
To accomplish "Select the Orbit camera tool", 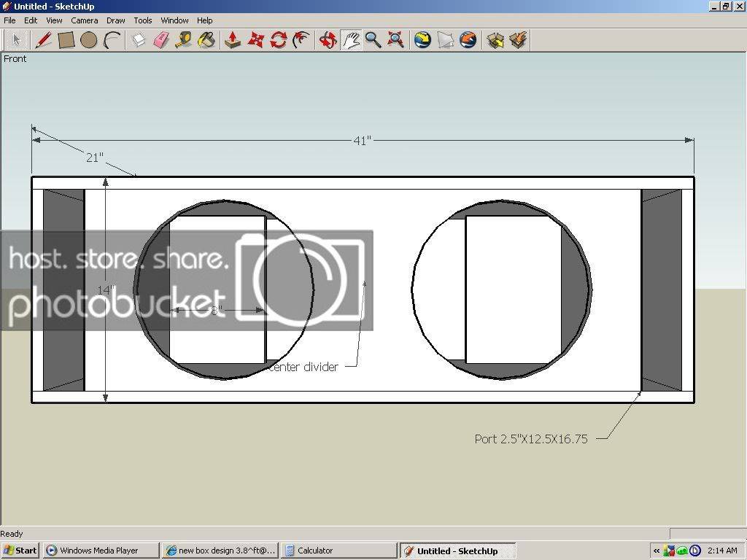I will pos(328,40).
